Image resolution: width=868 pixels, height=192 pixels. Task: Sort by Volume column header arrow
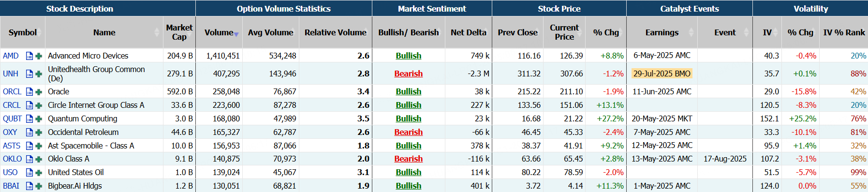pos(236,34)
